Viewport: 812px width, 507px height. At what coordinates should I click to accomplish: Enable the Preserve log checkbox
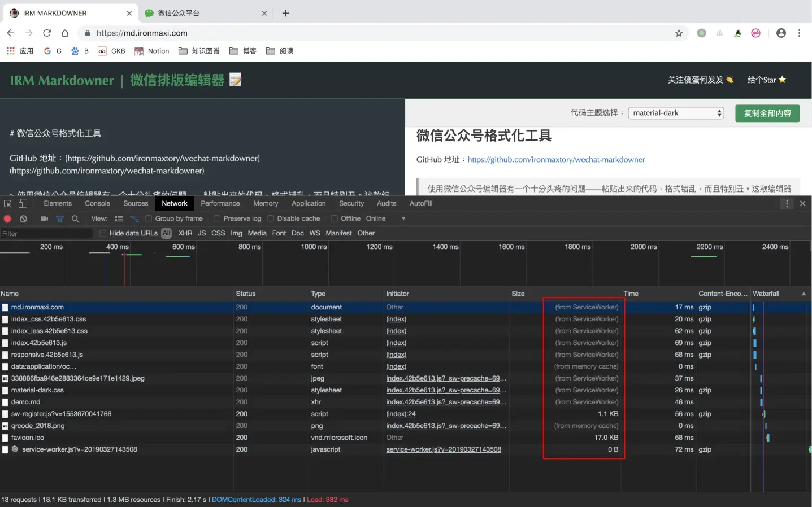click(x=217, y=219)
